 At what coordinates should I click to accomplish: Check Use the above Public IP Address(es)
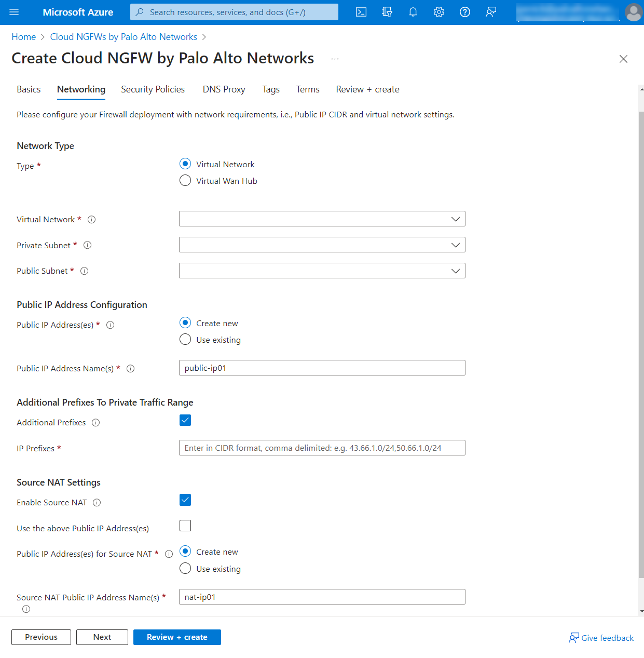point(185,526)
